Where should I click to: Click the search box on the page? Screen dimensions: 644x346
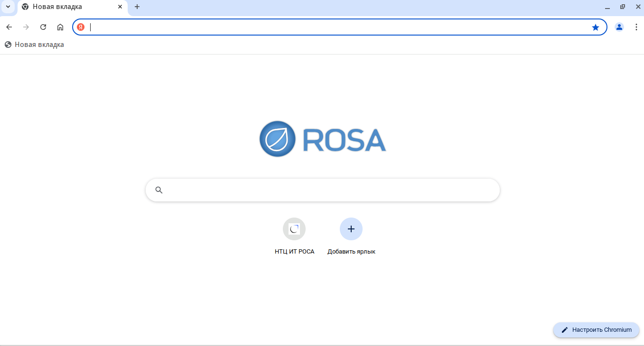(323, 190)
